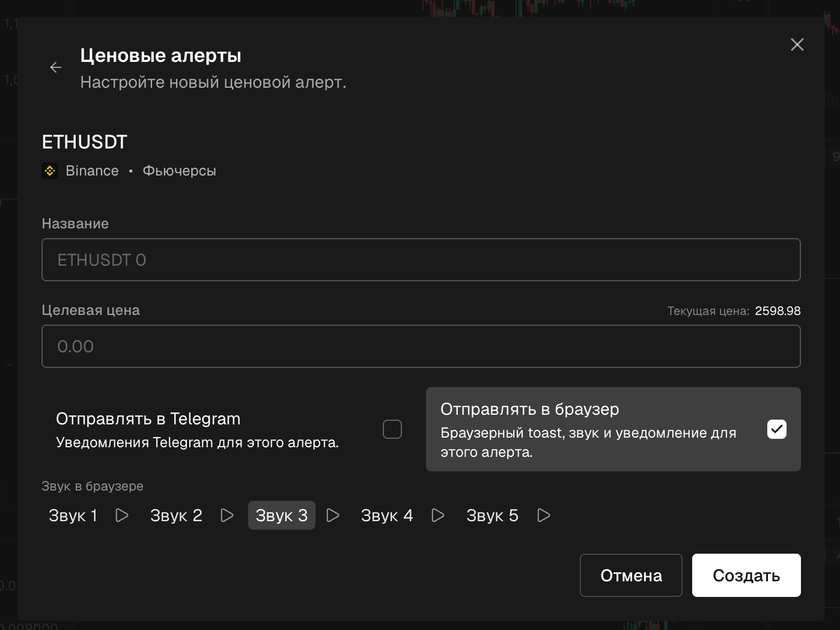This screenshot has width=840, height=630.
Task: Click the Звук в браузере label
Action: 93,486
